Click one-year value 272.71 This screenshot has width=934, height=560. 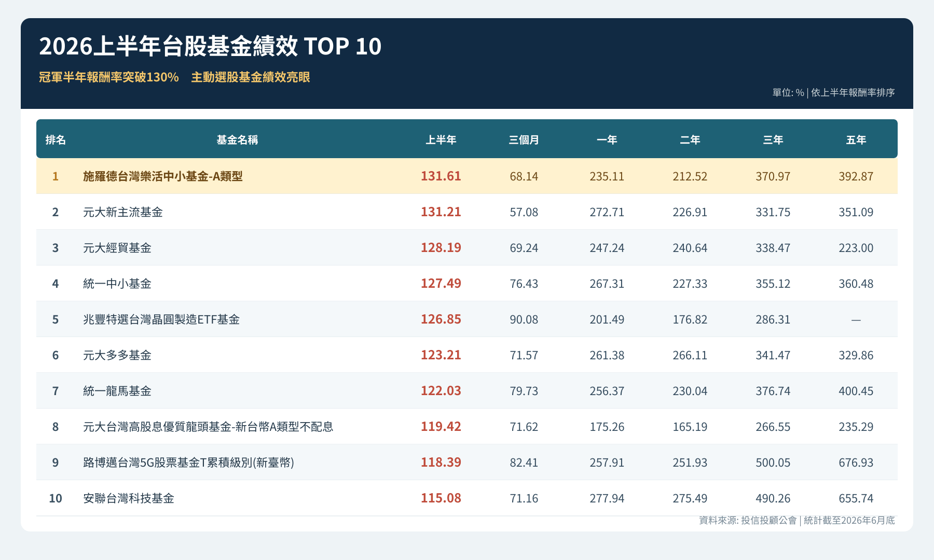[607, 212]
